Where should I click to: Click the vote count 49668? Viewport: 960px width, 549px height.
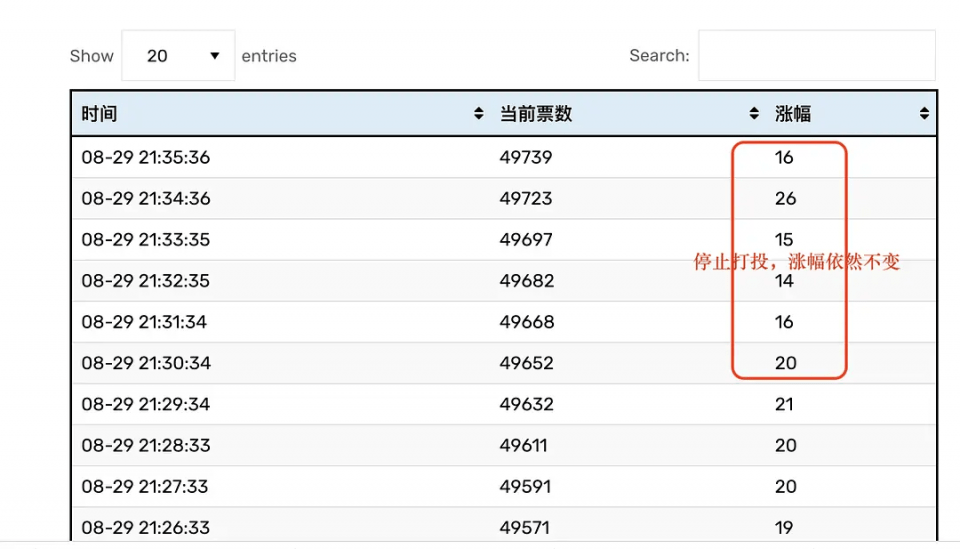click(x=526, y=322)
